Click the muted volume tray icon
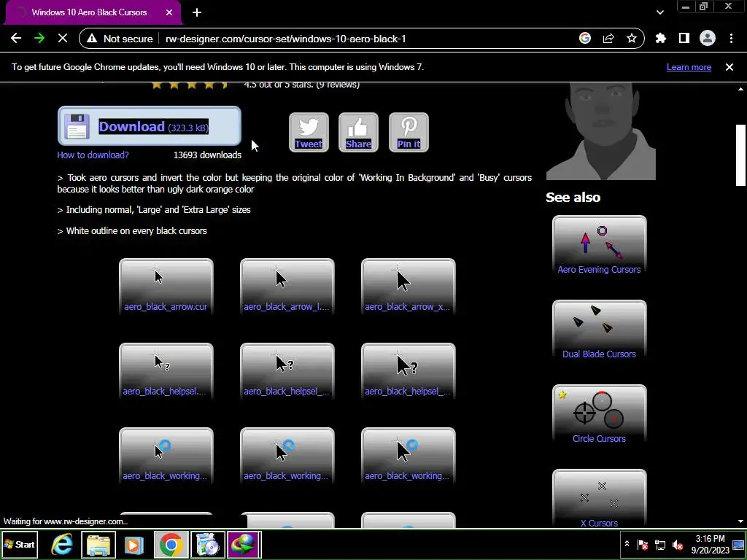This screenshot has height=560, width=747. (x=677, y=545)
